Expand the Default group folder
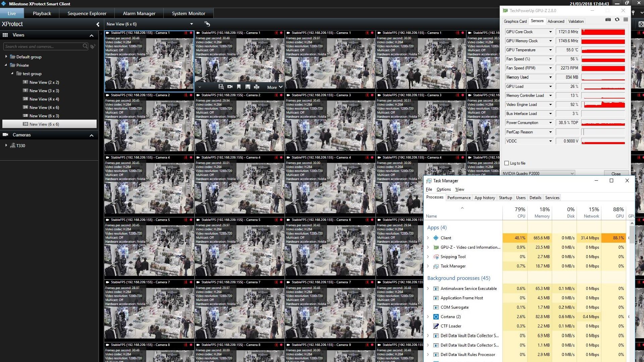 6,57
